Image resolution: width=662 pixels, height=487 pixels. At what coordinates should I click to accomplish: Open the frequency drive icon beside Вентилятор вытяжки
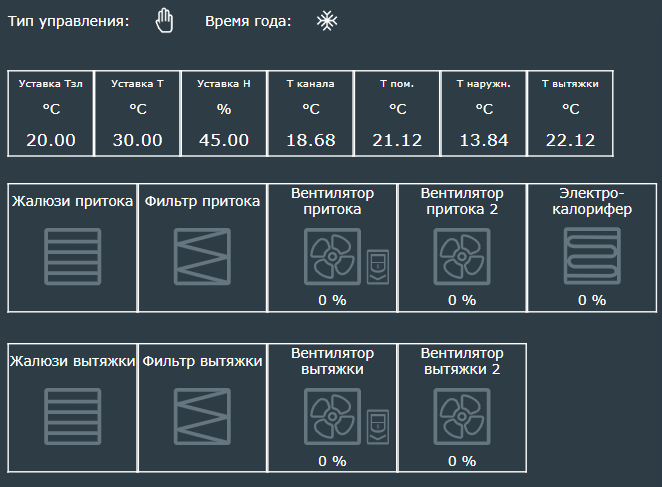[377, 427]
